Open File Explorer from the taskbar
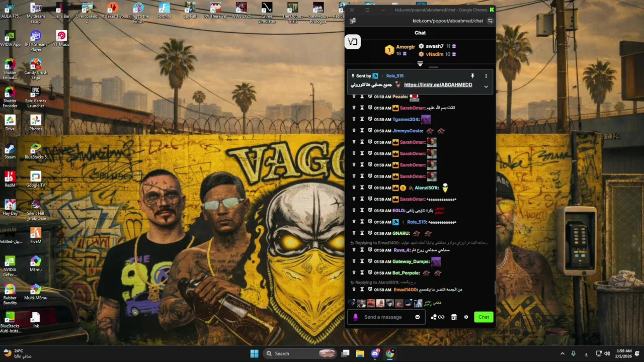The width and height of the screenshot is (644, 362). click(360, 353)
